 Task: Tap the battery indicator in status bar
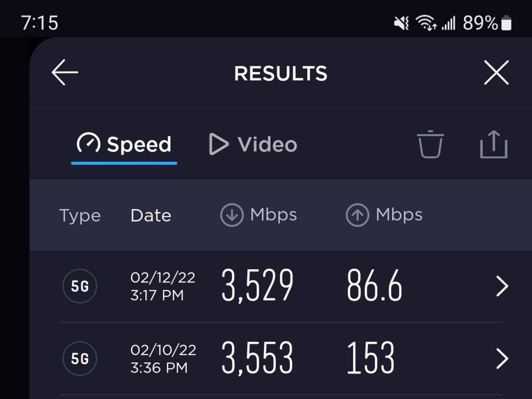click(506, 23)
